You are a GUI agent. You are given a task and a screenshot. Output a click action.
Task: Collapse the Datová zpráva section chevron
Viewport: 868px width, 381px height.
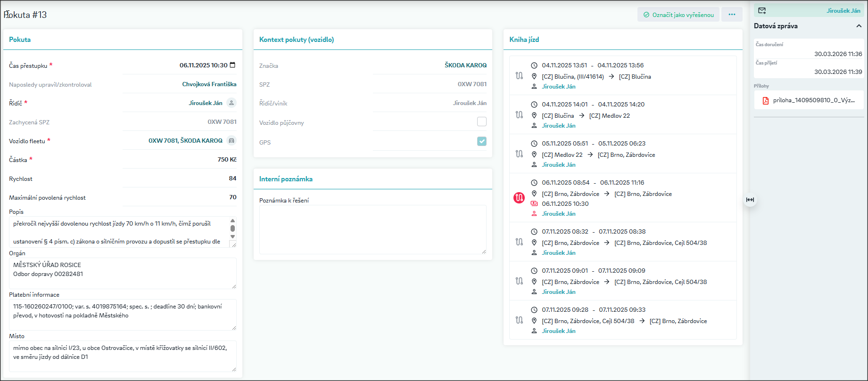click(x=859, y=26)
